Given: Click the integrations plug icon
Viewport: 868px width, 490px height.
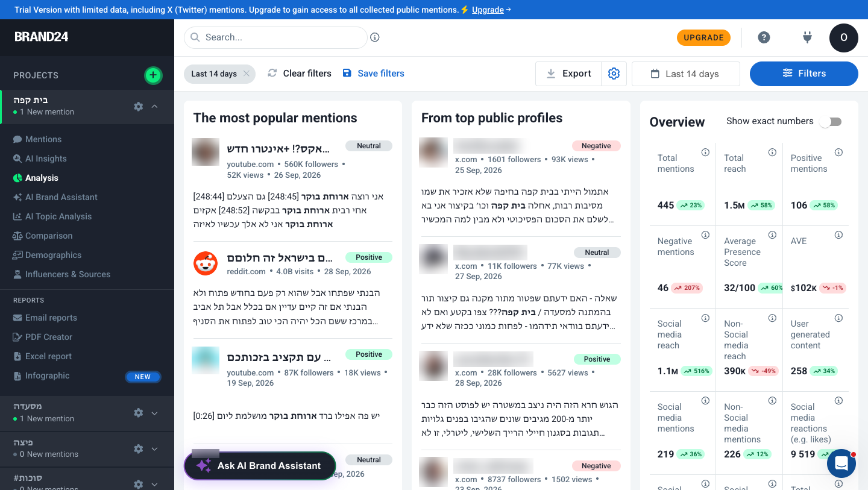Looking at the screenshot, I should click(808, 37).
